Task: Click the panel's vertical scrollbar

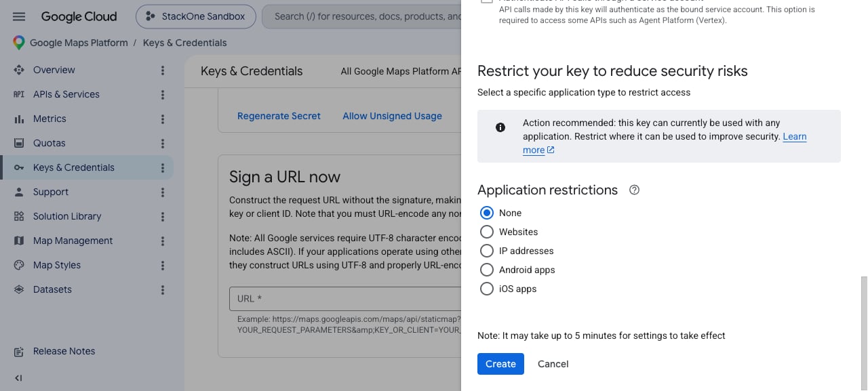Action: (865, 333)
